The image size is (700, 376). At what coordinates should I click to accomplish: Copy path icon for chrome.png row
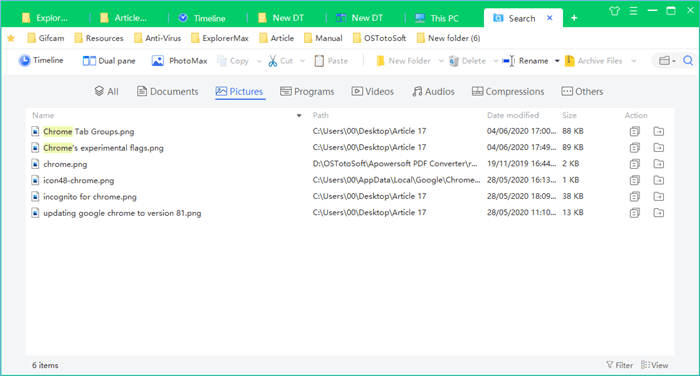coord(634,164)
